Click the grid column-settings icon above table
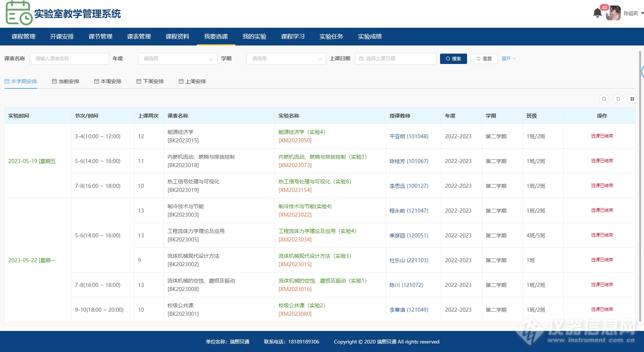Viewport: 644px width, 352px height. coord(632,99)
